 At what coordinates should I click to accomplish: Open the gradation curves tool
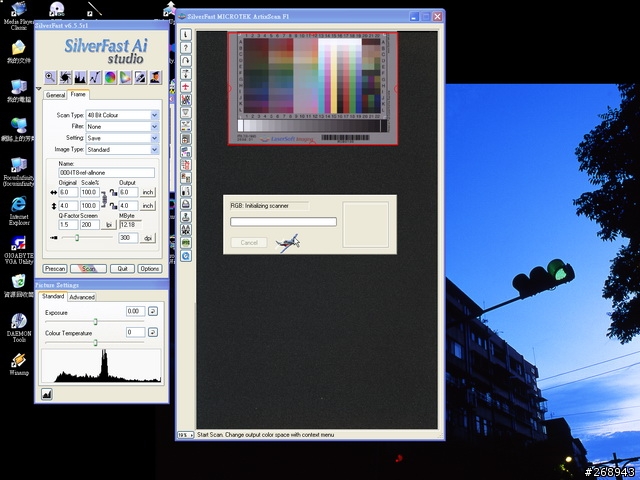tap(95, 77)
